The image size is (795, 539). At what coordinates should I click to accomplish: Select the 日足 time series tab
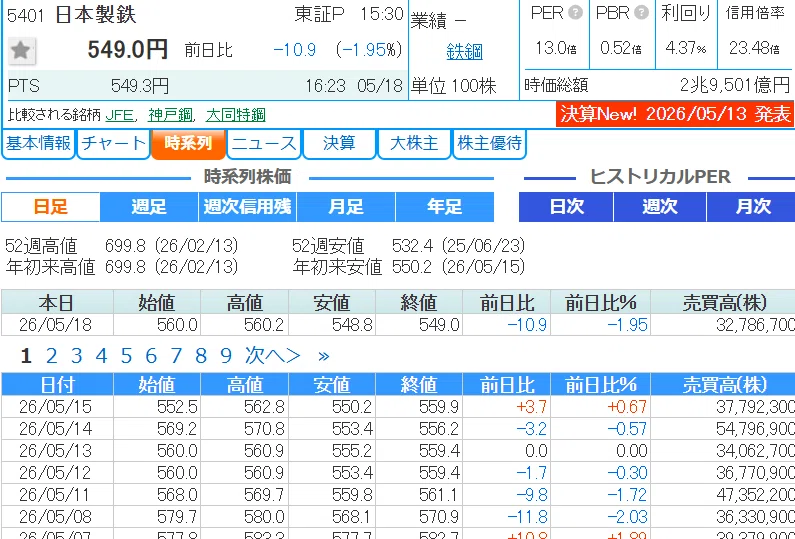tap(51, 207)
